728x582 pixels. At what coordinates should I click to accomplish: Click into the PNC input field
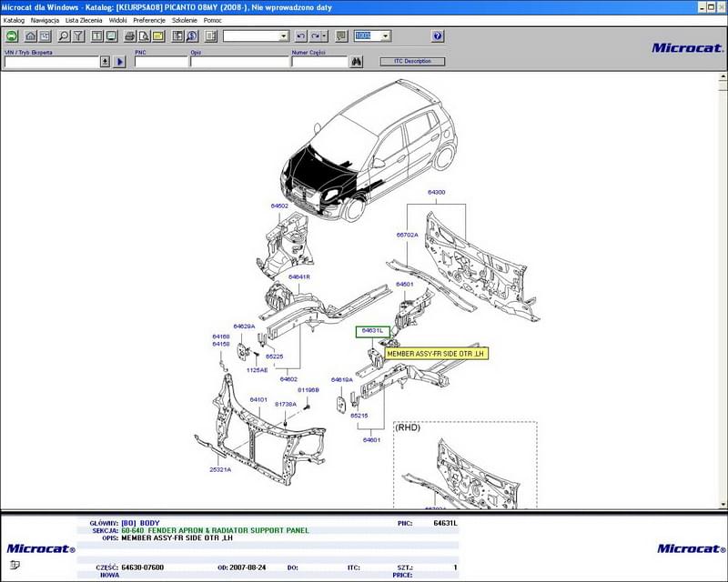coord(161,62)
